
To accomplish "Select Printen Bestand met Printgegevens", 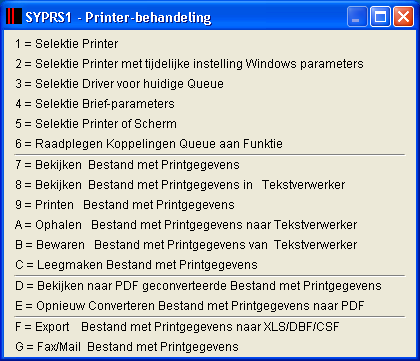I will 125,205.
